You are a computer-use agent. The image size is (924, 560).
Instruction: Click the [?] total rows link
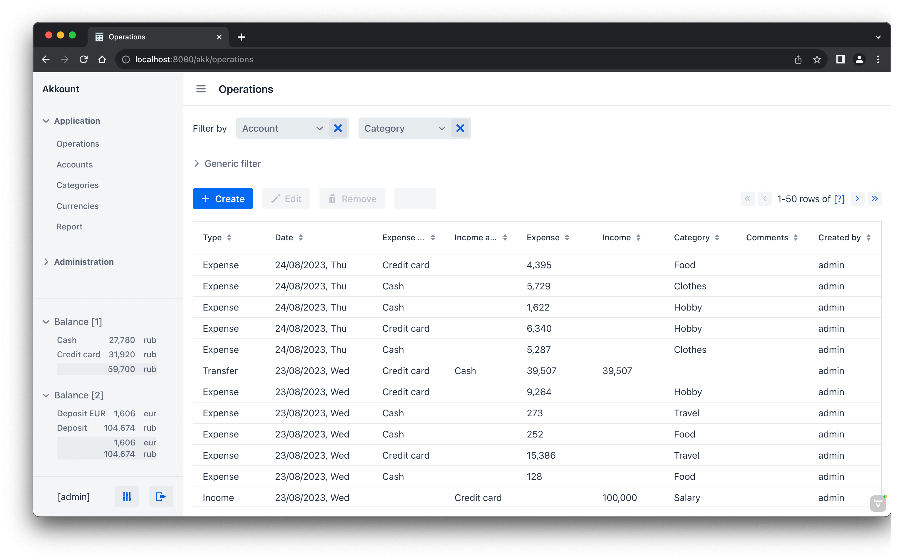(x=839, y=199)
